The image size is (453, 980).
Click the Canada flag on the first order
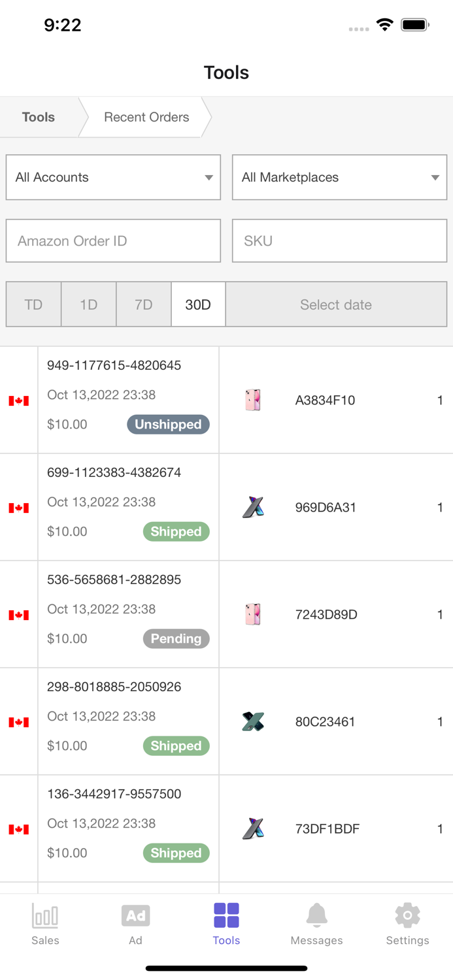tap(19, 400)
